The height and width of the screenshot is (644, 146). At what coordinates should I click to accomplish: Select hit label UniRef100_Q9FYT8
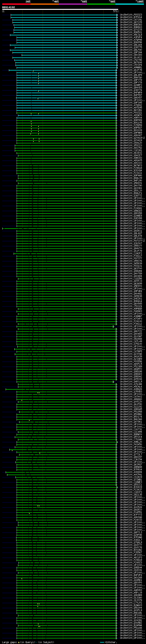131,82
